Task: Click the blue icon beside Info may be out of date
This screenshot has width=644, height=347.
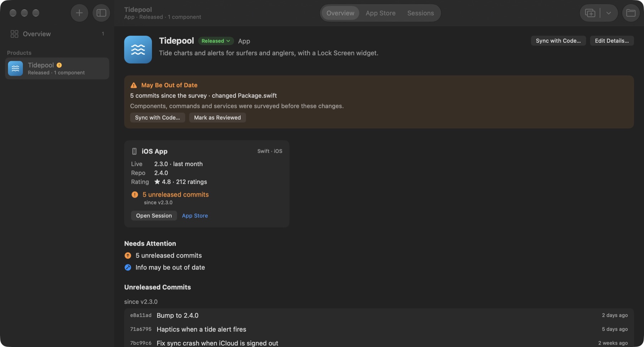Action: 128,267
